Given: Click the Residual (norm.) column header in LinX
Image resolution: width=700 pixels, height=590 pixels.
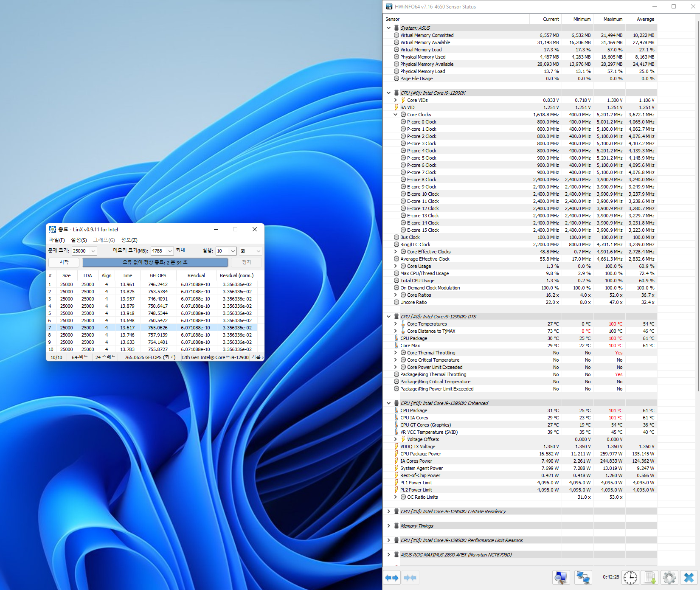Looking at the screenshot, I should 236,275.
